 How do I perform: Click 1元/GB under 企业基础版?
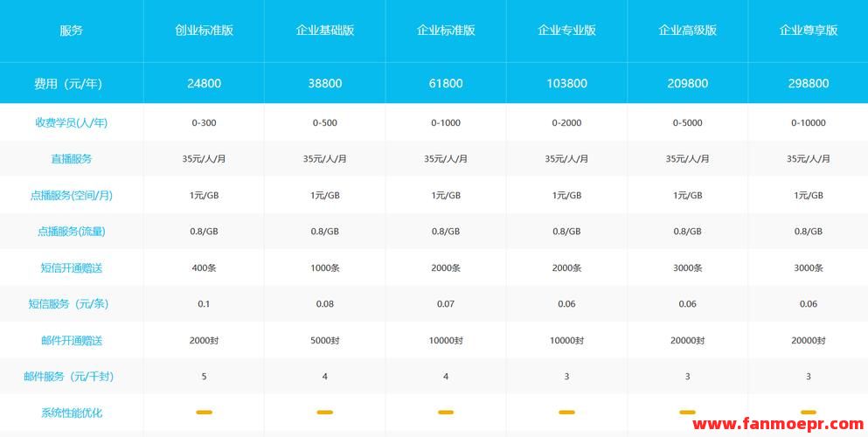tap(325, 195)
